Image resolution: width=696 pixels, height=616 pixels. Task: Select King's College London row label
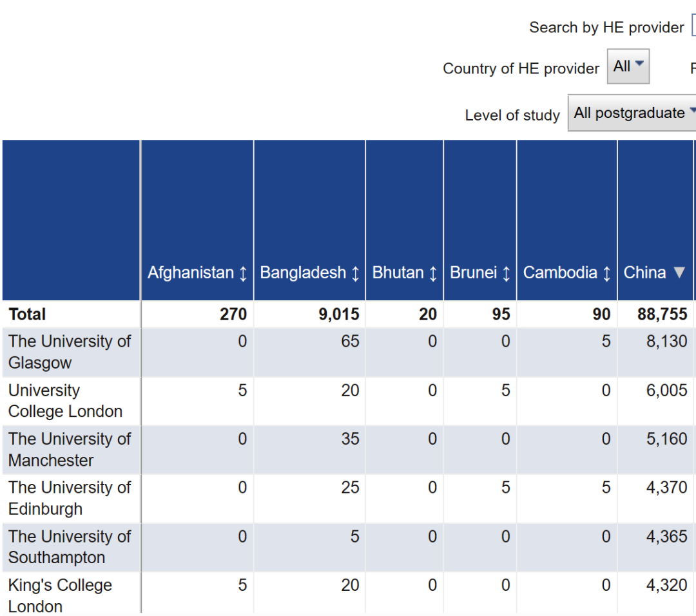tap(60, 595)
